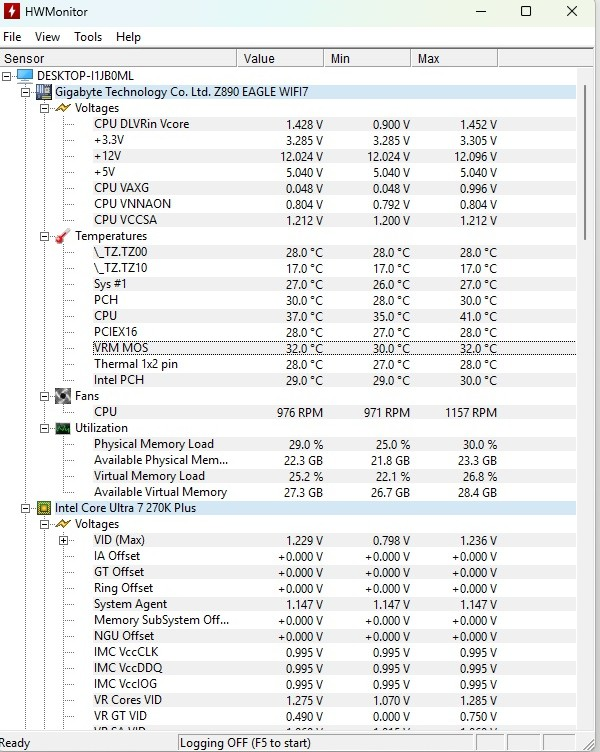
Task: Open the File menu
Action: click(12, 37)
